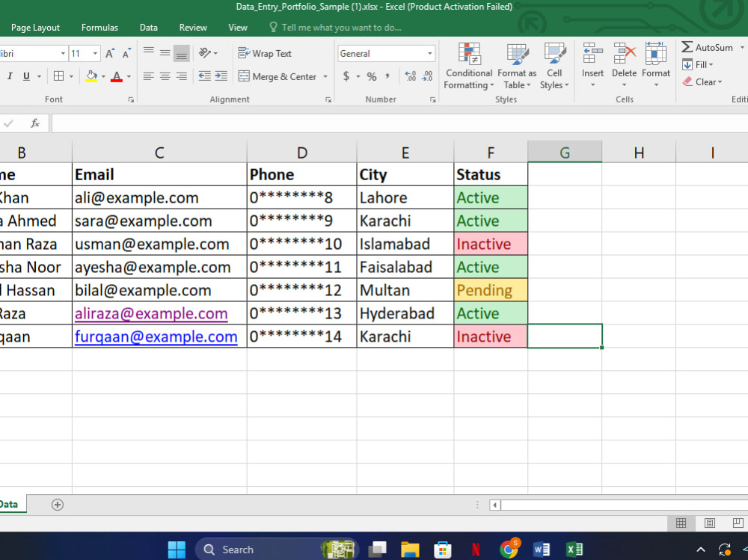Click into the formula bar
The width and height of the screenshot is (748, 560).
[399, 123]
